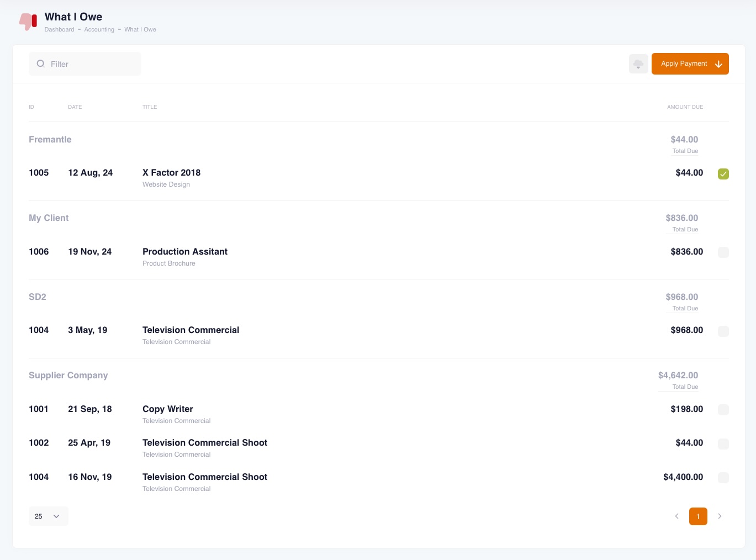This screenshot has width=756, height=560.
Task: Go to previous page using left chevron
Action: (676, 516)
